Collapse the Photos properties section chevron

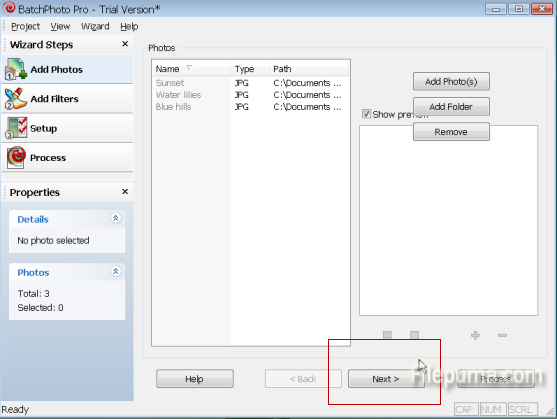115,272
